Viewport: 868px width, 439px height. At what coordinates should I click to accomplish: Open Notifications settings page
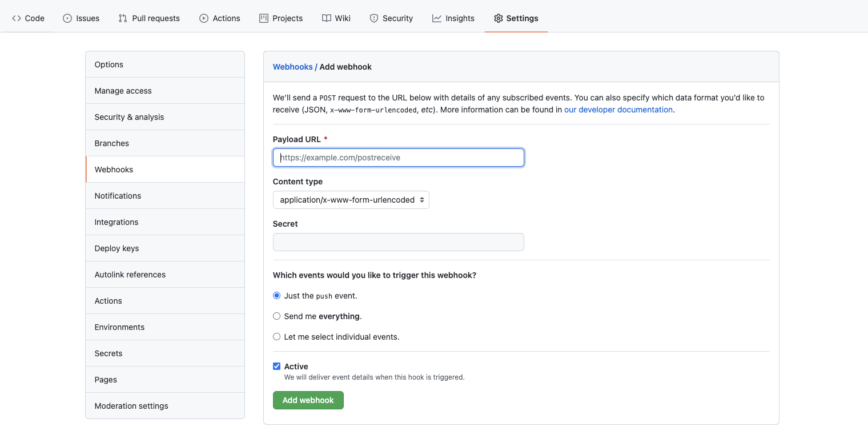pyautogui.click(x=165, y=196)
